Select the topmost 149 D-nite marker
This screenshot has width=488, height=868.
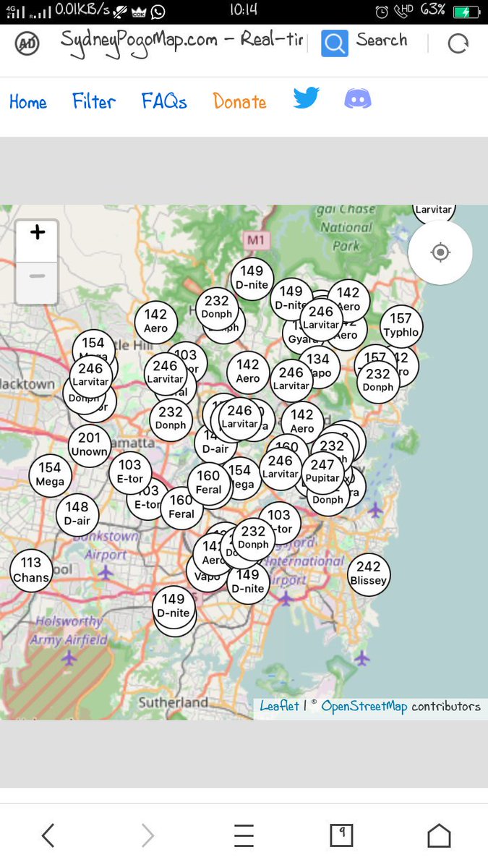(x=252, y=278)
